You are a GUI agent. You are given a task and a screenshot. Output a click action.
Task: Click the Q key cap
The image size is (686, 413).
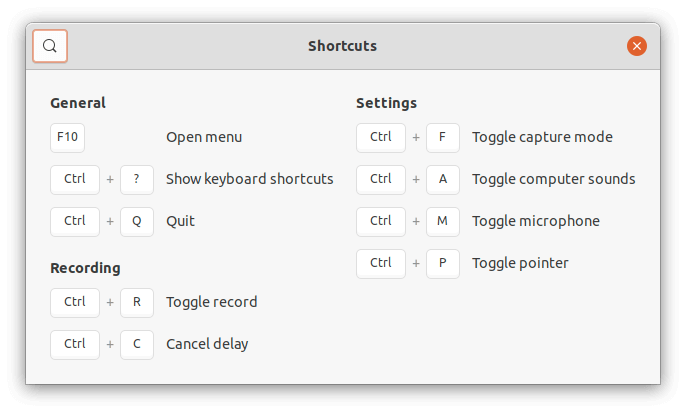click(137, 221)
